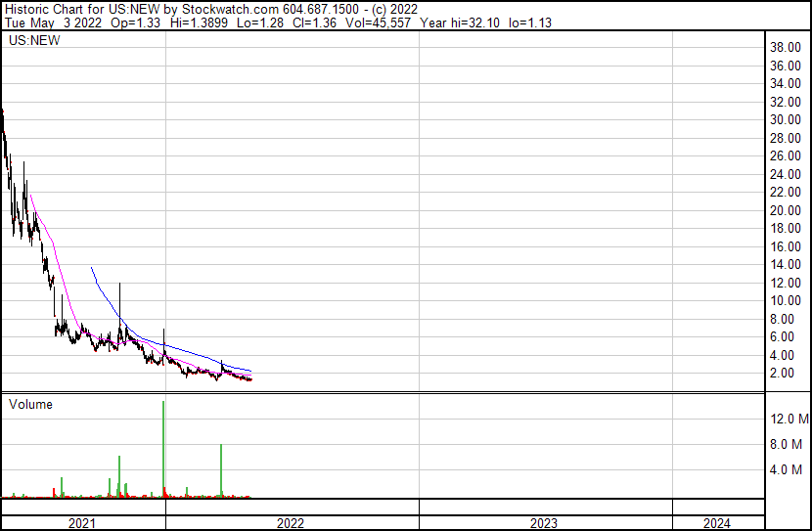Click the 2.00 price axis label
Image resolution: width=812 pixels, height=531 pixels.
coord(788,374)
